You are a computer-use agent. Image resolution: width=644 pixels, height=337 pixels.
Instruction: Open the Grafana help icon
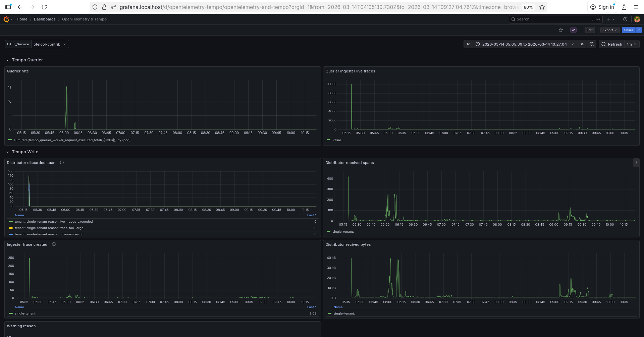pyautogui.click(x=625, y=19)
